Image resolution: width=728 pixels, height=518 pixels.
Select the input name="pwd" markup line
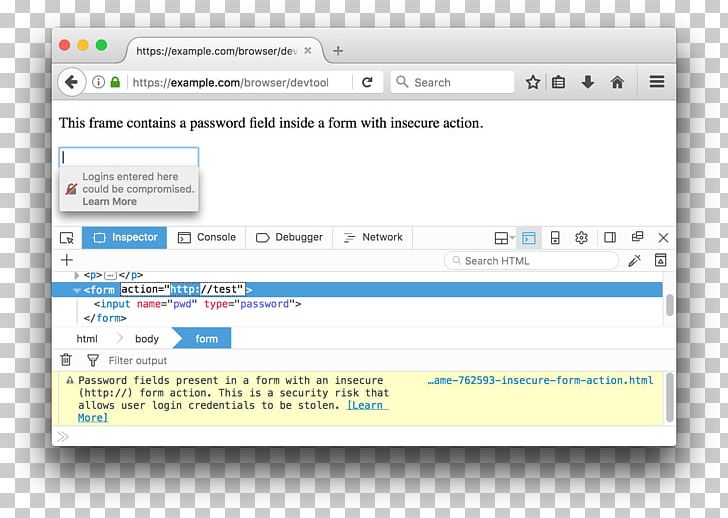[197, 304]
